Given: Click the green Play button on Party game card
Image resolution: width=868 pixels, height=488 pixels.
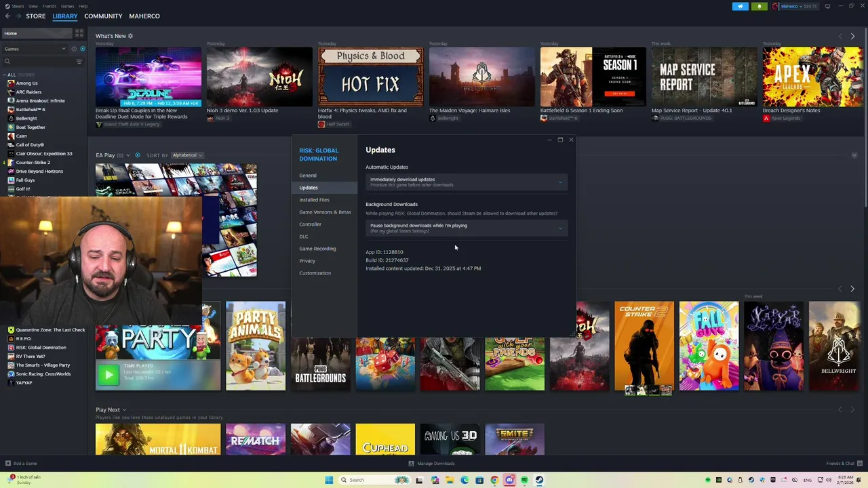Looking at the screenshot, I should click(108, 375).
